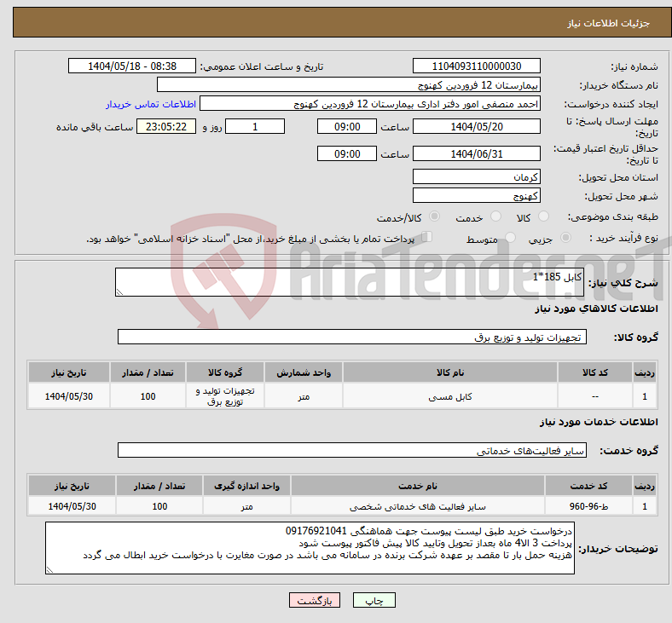Click the resize handle of the description textarea

tap(119, 292)
